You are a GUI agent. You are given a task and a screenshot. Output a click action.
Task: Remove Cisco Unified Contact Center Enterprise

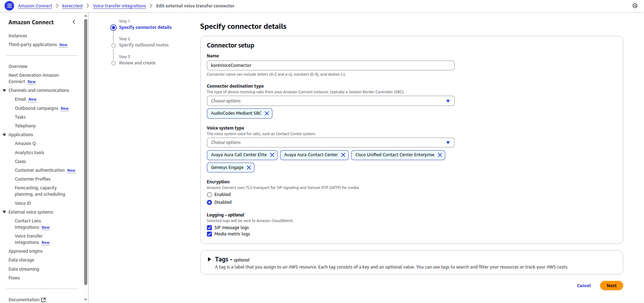click(440, 155)
